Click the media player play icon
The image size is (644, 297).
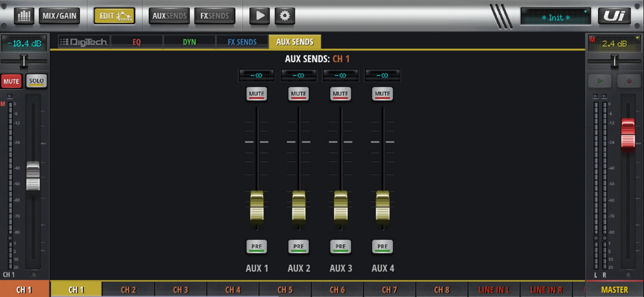point(260,16)
